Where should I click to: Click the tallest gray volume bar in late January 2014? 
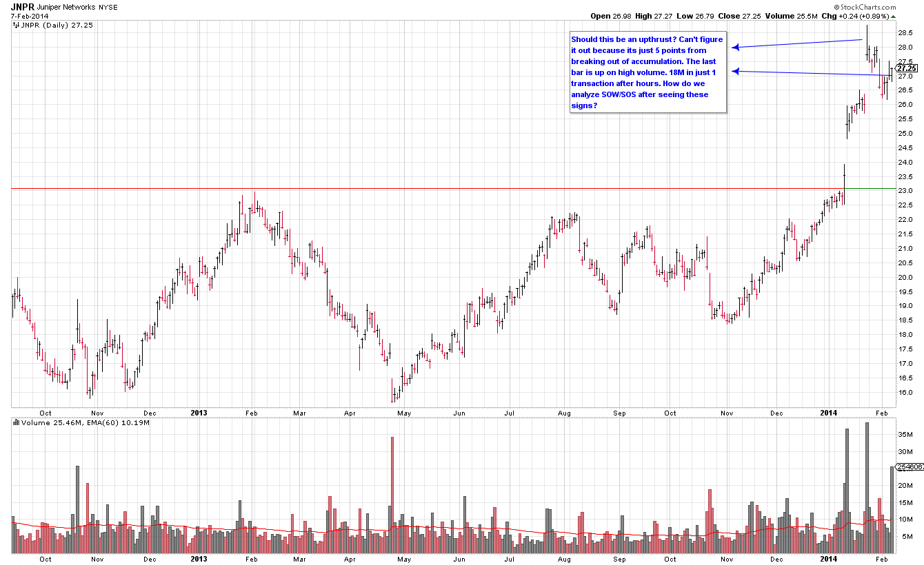867,488
